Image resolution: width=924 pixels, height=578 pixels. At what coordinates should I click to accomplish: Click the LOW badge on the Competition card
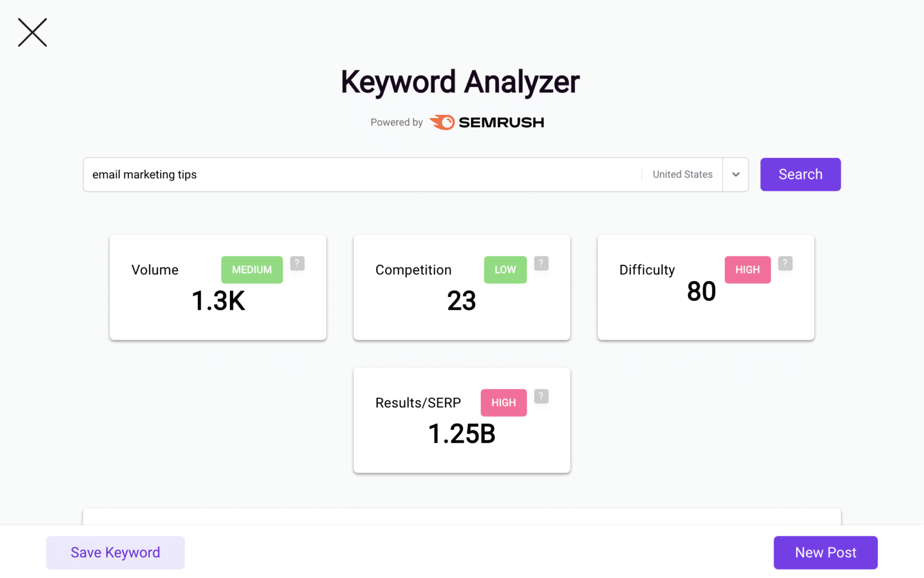click(x=505, y=270)
